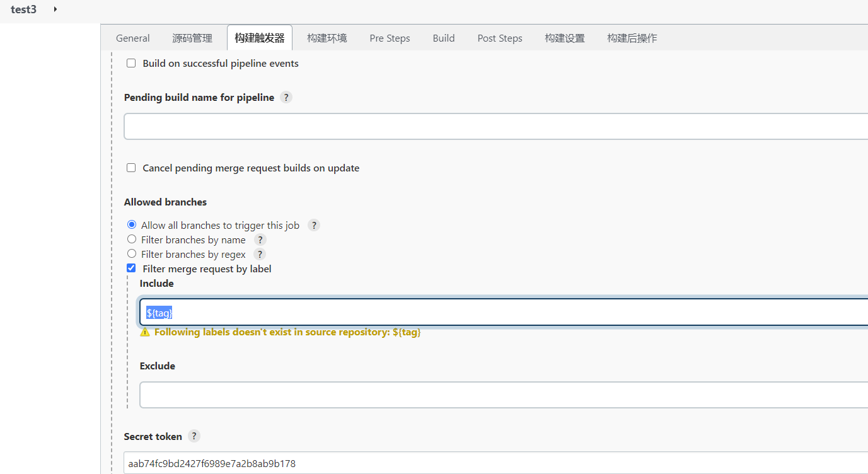This screenshot has height=474, width=868.
Task: Click the warning triangle beside the labels message
Action: pyautogui.click(x=144, y=332)
